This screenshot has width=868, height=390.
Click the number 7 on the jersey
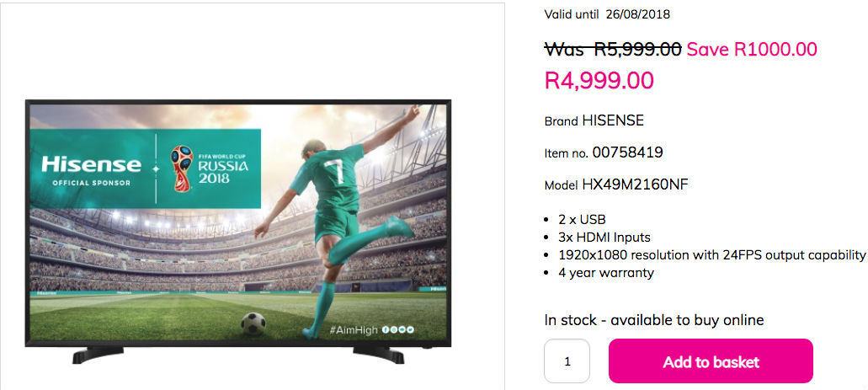333,170
